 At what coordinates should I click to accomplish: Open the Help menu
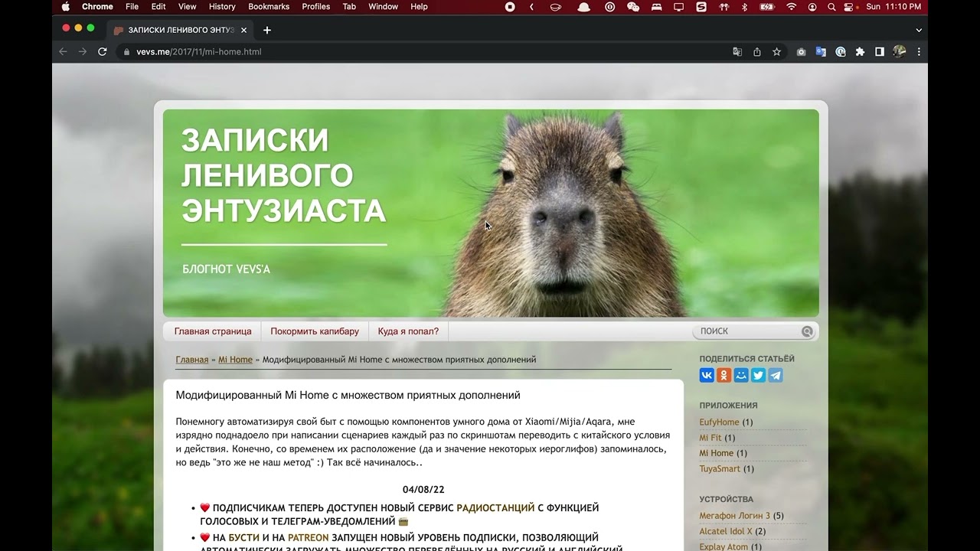point(419,6)
